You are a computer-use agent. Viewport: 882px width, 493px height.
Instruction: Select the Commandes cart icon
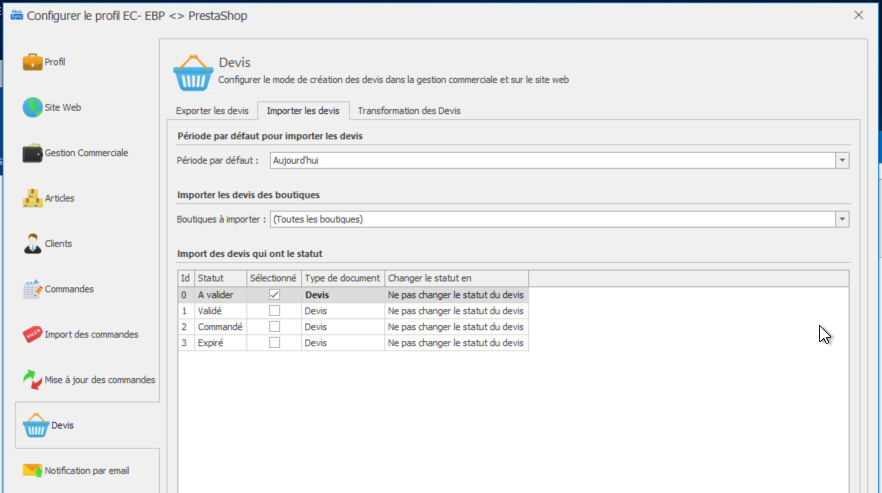(32, 289)
